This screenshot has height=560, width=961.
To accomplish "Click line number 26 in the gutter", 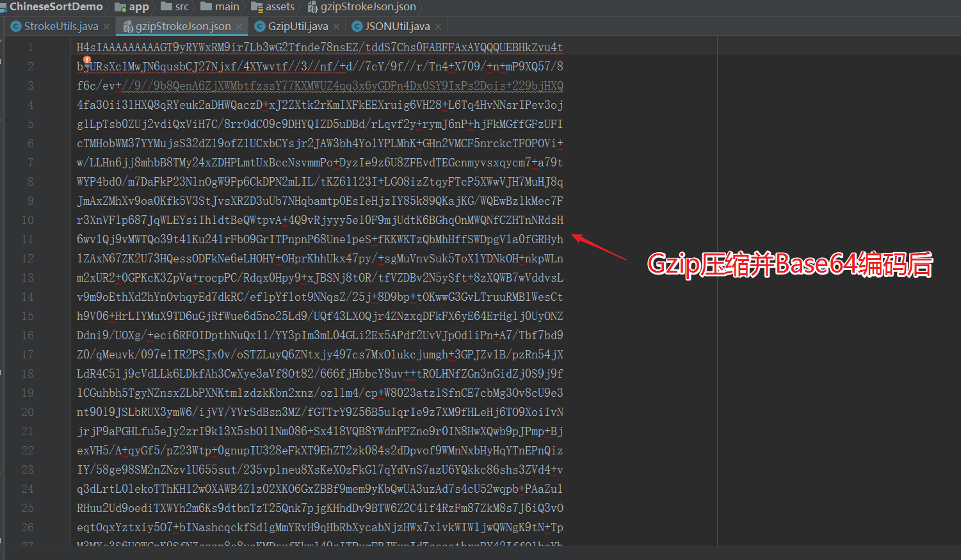I will pyautogui.click(x=28, y=527).
